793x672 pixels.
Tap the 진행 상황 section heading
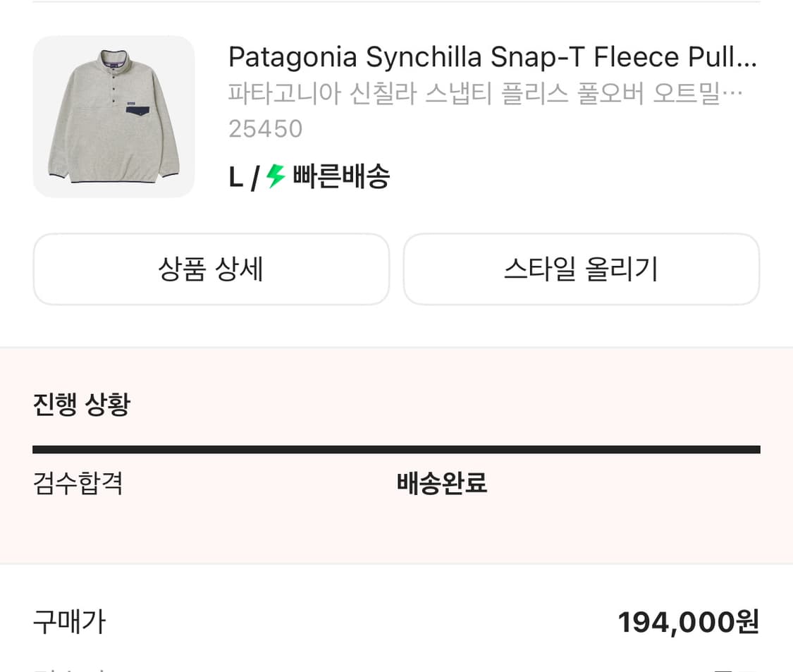[x=80, y=403]
